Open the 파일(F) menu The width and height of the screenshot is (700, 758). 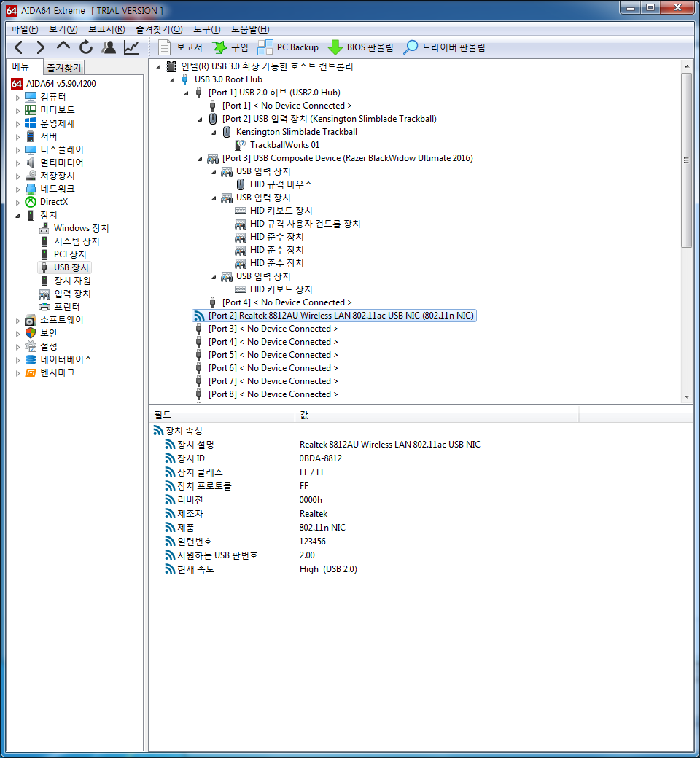(25, 29)
